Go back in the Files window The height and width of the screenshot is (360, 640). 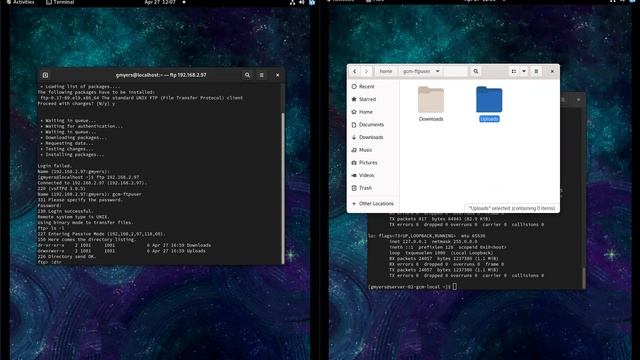354,71
